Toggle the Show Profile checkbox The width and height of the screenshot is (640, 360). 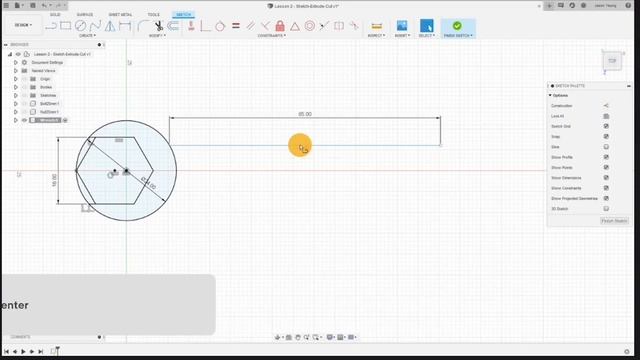click(606, 157)
